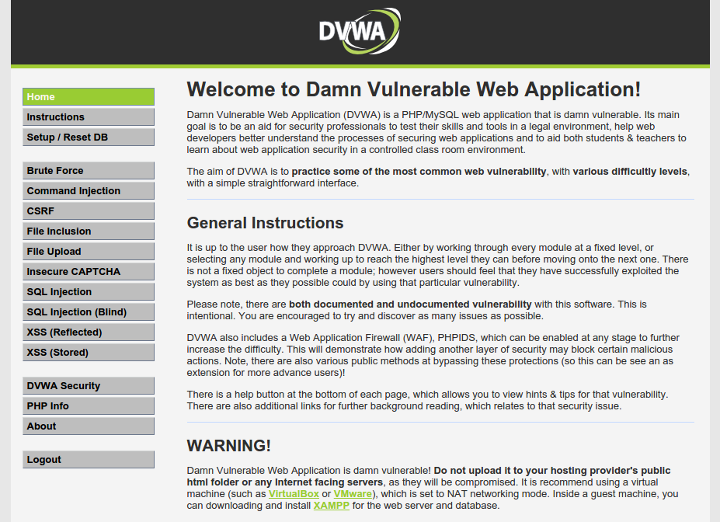720x522 pixels.
Task: Open File Inclusion module
Action: (89, 231)
